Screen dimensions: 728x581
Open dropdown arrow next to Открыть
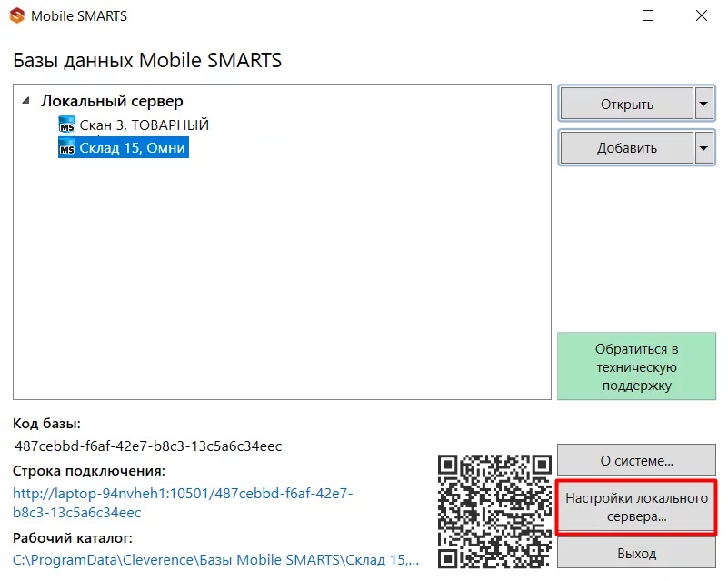pyautogui.click(x=703, y=104)
